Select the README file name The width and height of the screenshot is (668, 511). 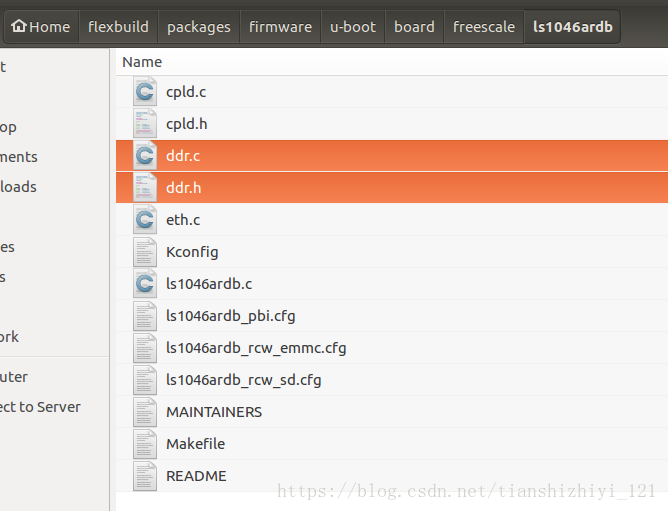[x=196, y=476]
